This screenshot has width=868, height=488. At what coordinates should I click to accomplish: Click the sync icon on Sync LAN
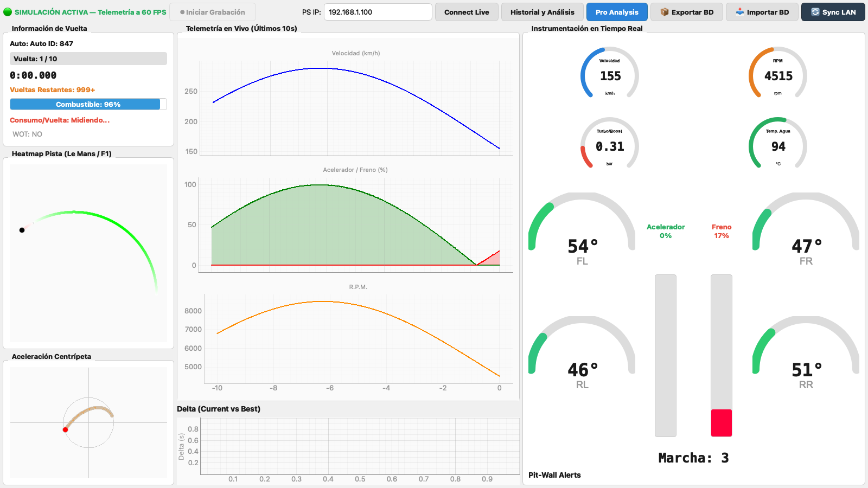[815, 12]
